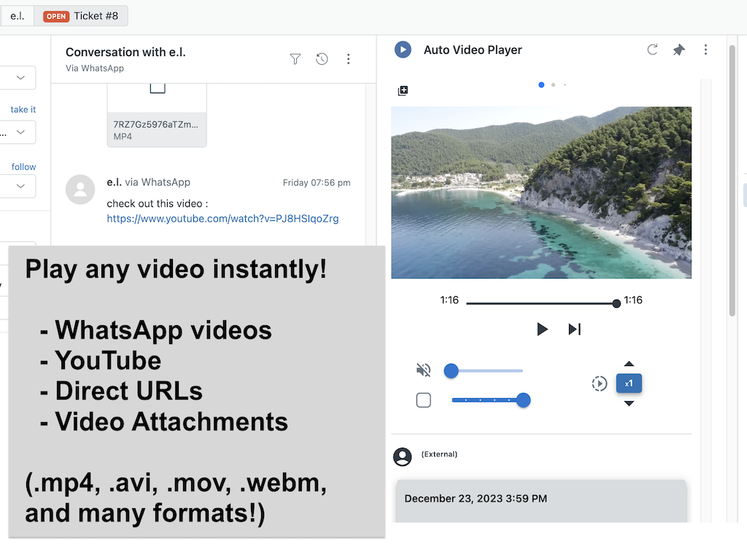
Task: Click the External user avatar icon
Action: click(403, 456)
